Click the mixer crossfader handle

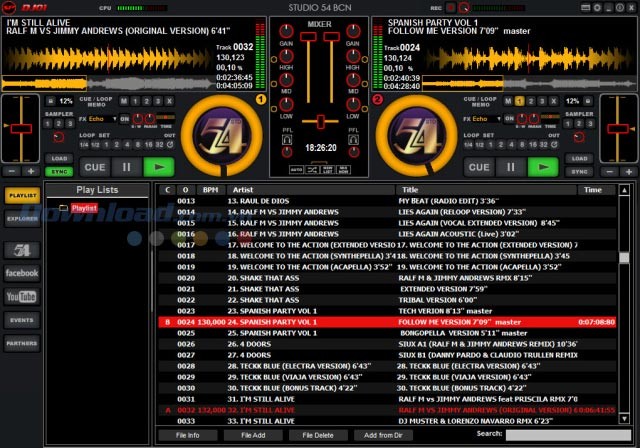(x=321, y=122)
